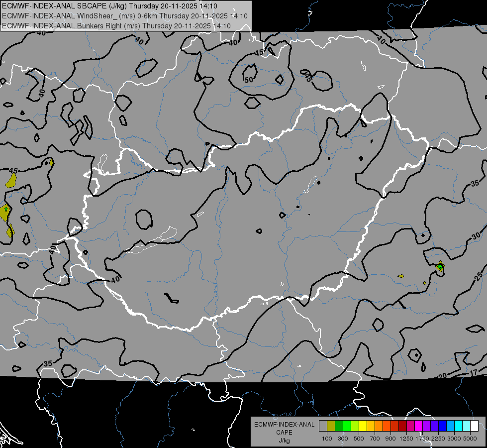Select the pale cyan swatch before 5000

pyautogui.click(x=467, y=426)
